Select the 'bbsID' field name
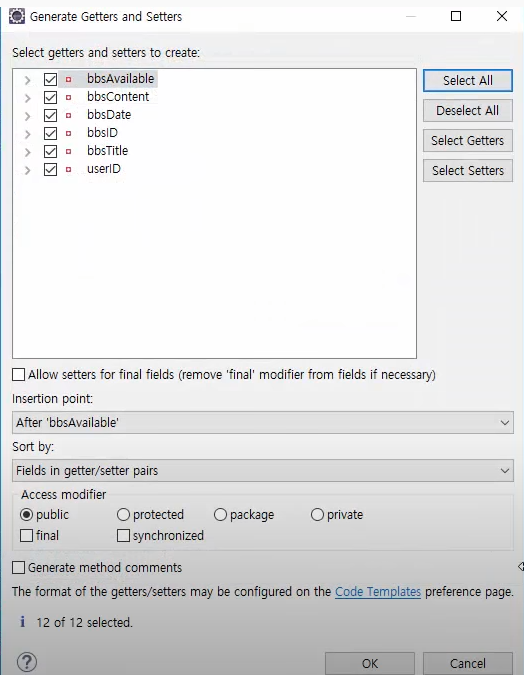Image resolution: width=524 pixels, height=675 pixels. (102, 133)
